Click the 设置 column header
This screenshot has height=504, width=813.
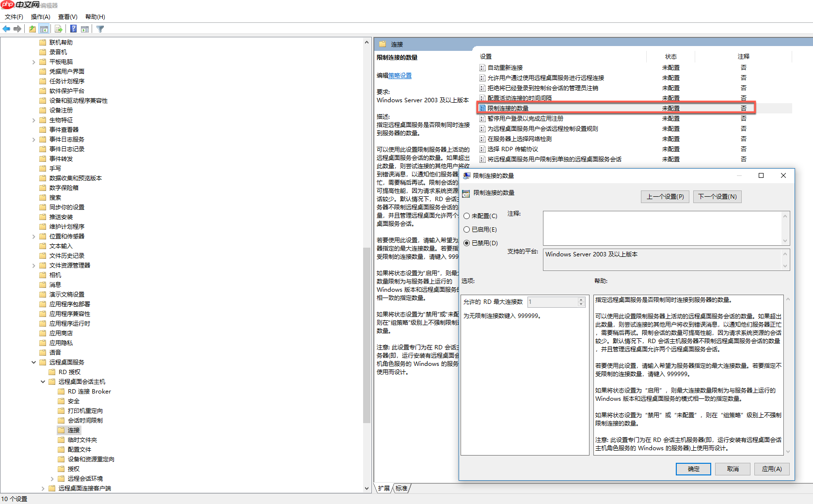[x=562, y=57]
